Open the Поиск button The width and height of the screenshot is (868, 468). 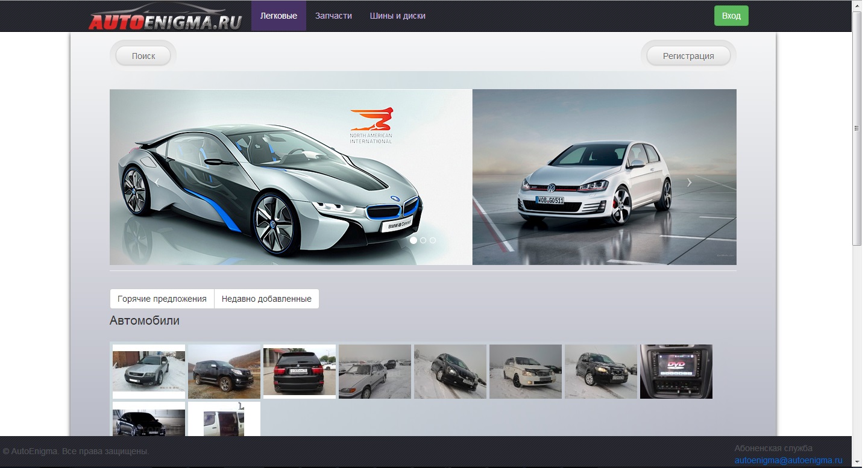(143, 55)
